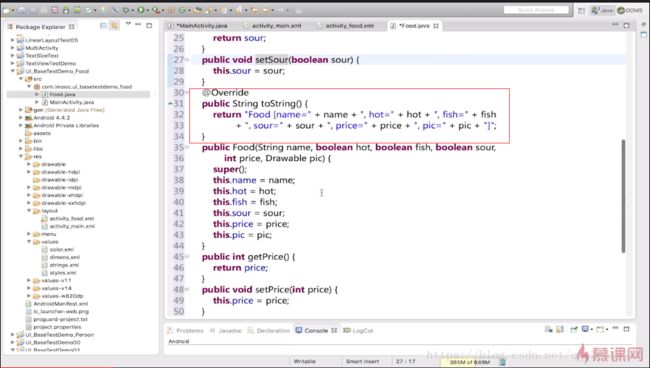The width and height of the screenshot is (650, 368).
Task: Switch to the DDMS perspective
Action: click(630, 10)
